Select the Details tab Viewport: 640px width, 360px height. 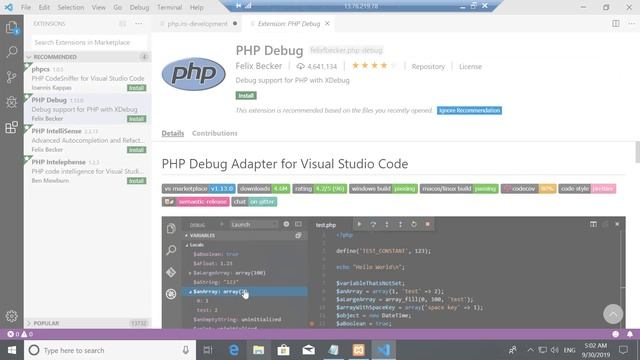(x=173, y=133)
